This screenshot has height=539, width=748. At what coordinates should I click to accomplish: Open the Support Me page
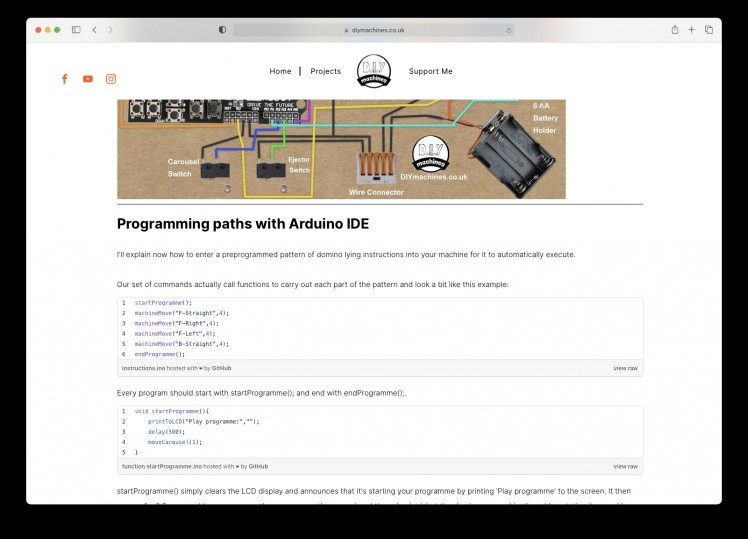pyautogui.click(x=430, y=71)
